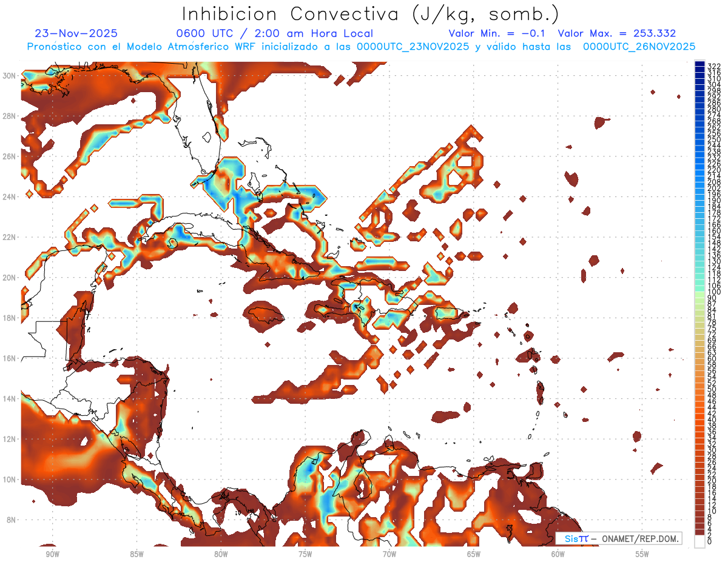728x562 pixels.
Task: Click the 90W longitude label
Action: click(52, 554)
